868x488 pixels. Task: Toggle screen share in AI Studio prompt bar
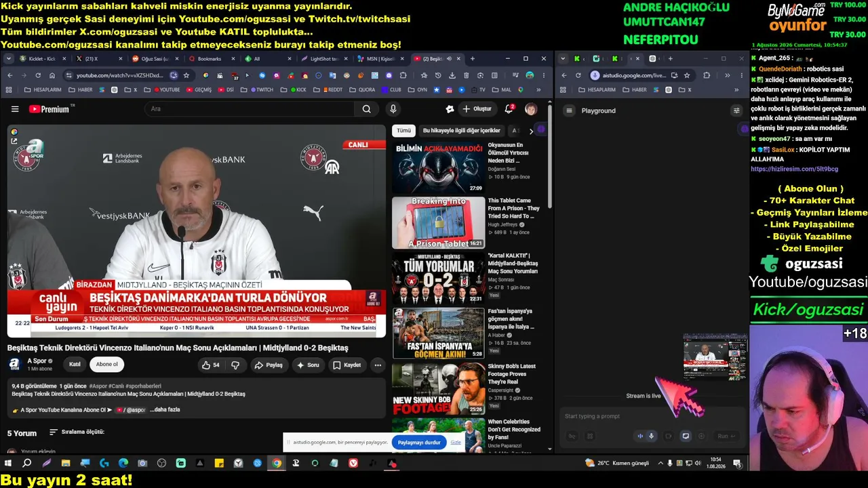click(686, 436)
